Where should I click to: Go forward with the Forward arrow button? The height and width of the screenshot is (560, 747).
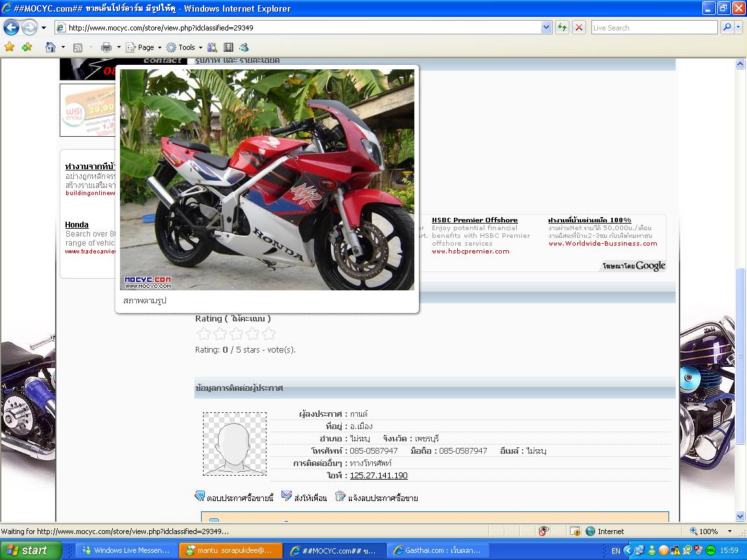[29, 28]
